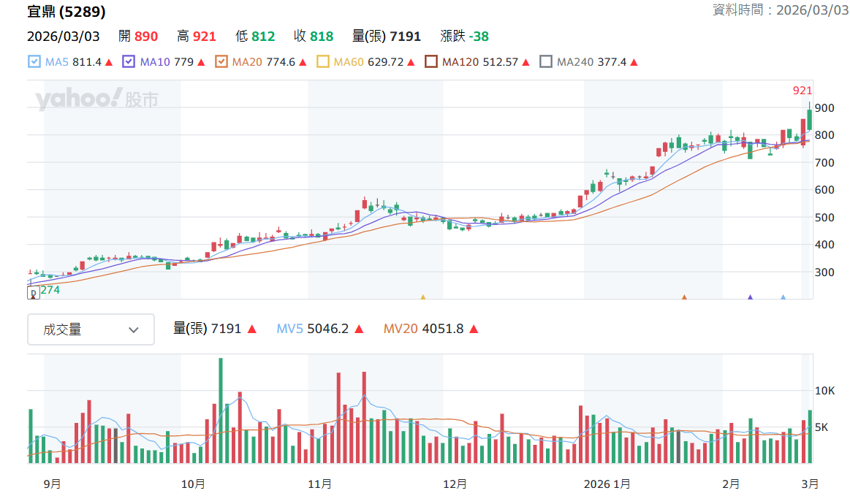Uncheck the MA5 moving average checkbox

tap(34, 62)
